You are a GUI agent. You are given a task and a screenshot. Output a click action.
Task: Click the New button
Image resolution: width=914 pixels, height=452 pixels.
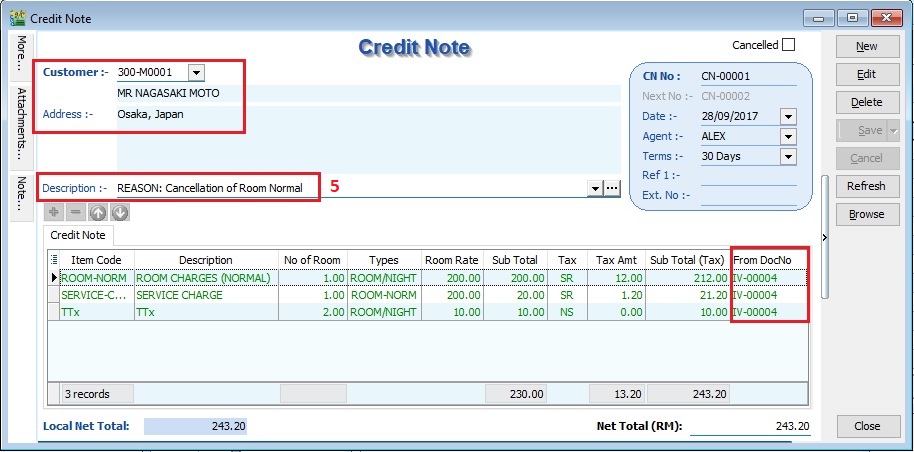click(x=866, y=47)
